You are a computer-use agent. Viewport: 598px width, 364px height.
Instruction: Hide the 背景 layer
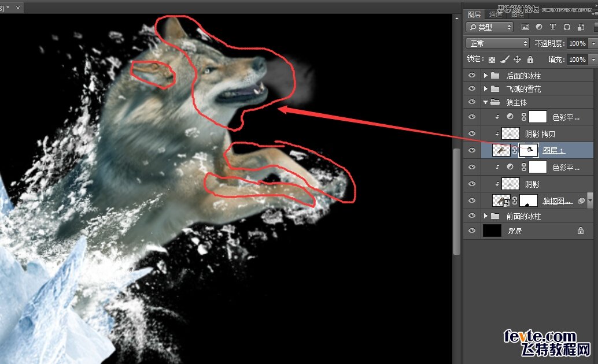coord(472,230)
